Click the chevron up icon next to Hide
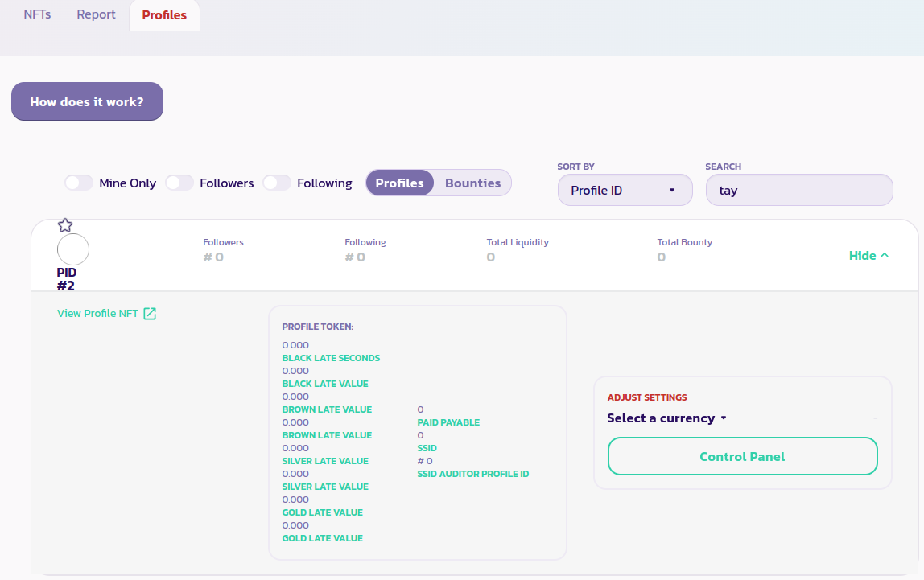This screenshot has width=924, height=580. (885, 256)
